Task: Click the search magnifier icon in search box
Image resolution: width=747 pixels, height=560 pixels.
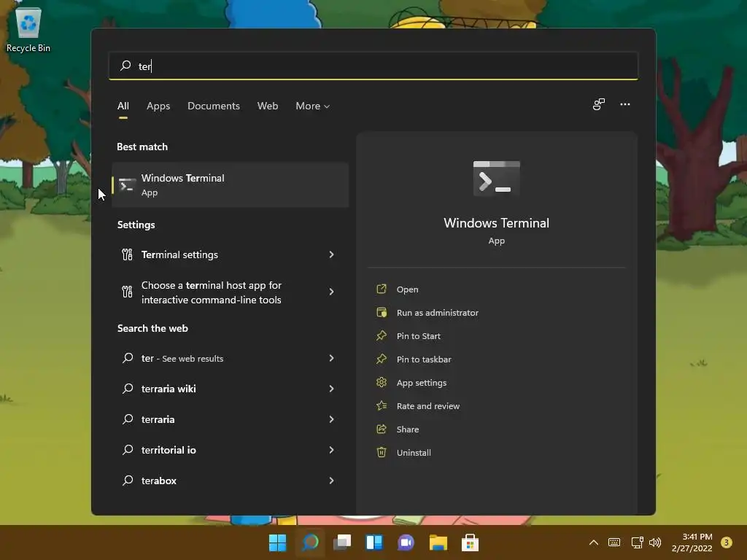Action: [x=125, y=66]
